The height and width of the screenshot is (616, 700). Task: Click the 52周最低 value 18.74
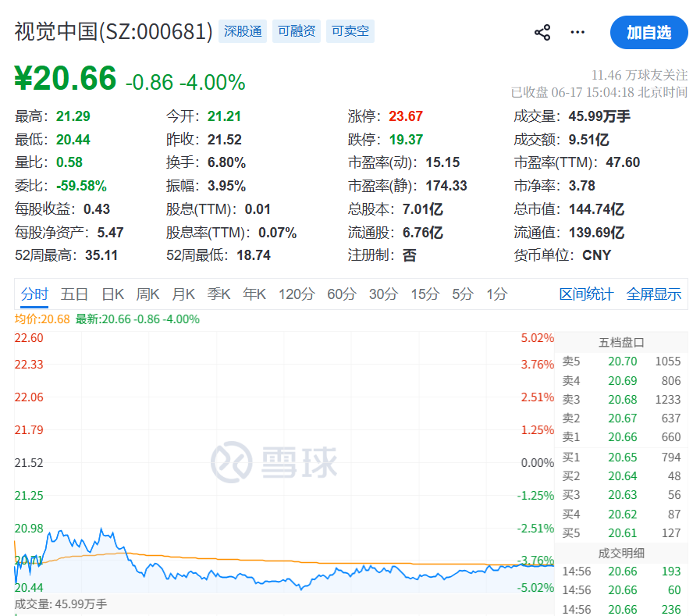pos(254,255)
